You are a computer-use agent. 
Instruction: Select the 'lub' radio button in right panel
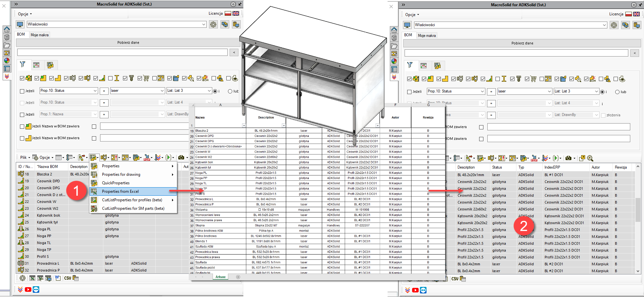(618, 92)
